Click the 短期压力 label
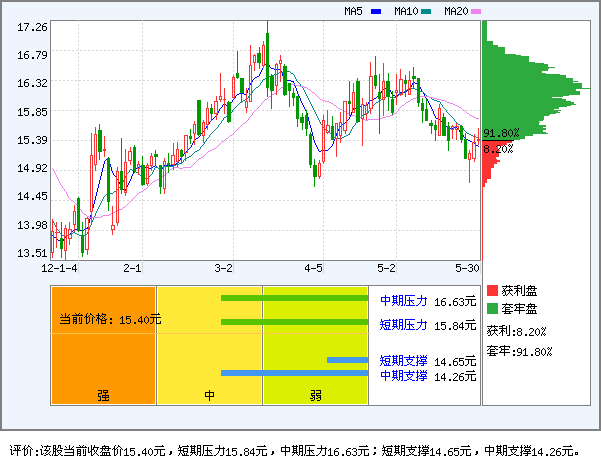Image resolution: width=601 pixels, height=456 pixels. [x=404, y=325]
